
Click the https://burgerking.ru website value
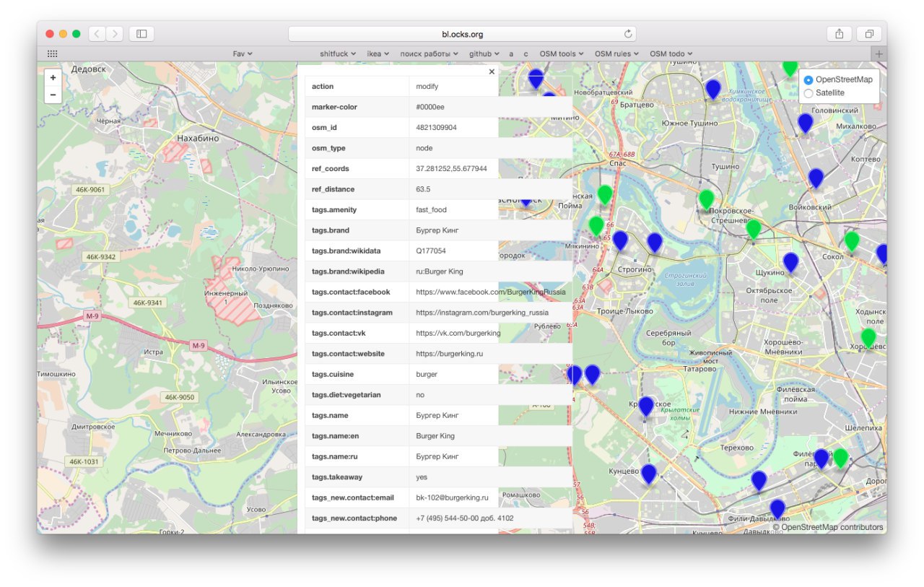[x=449, y=354]
